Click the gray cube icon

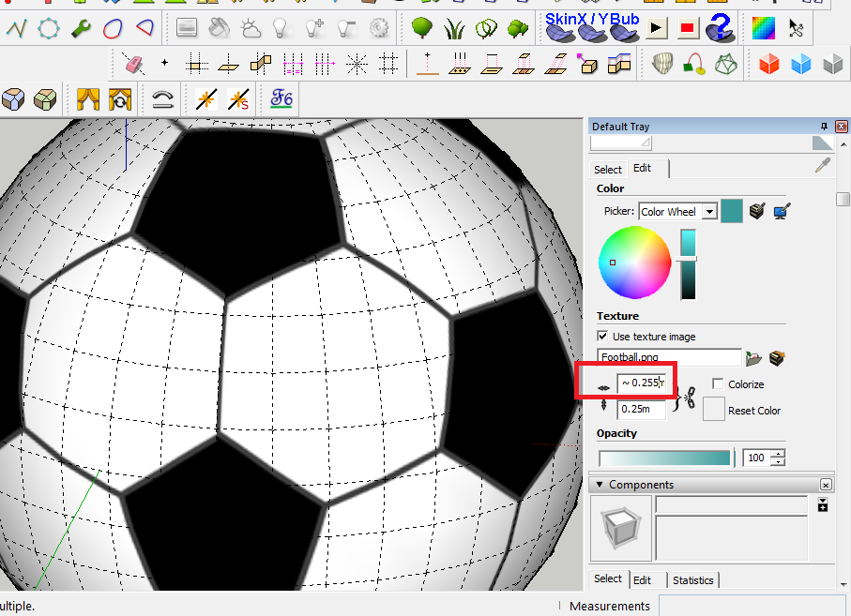pos(833,64)
